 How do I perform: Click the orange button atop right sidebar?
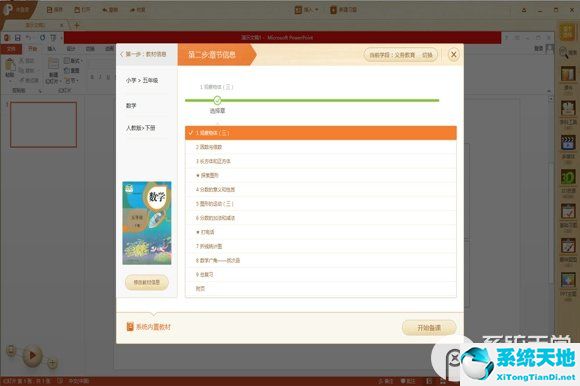click(567, 32)
